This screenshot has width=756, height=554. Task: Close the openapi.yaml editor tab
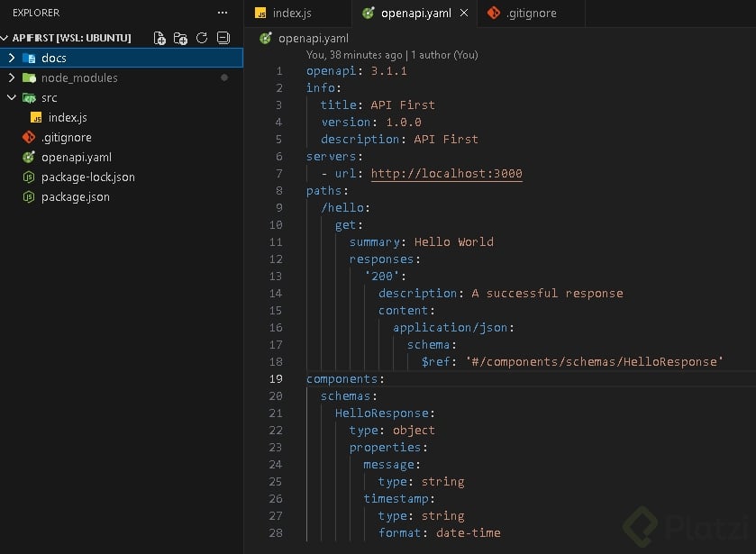coord(464,14)
